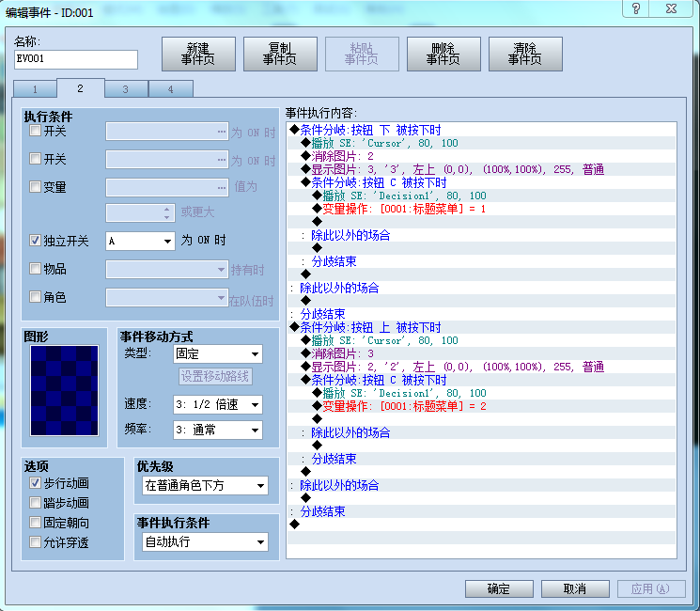700x611 pixels.
Task: Open the disabled 角色 dropdown
Action: [x=167, y=297]
